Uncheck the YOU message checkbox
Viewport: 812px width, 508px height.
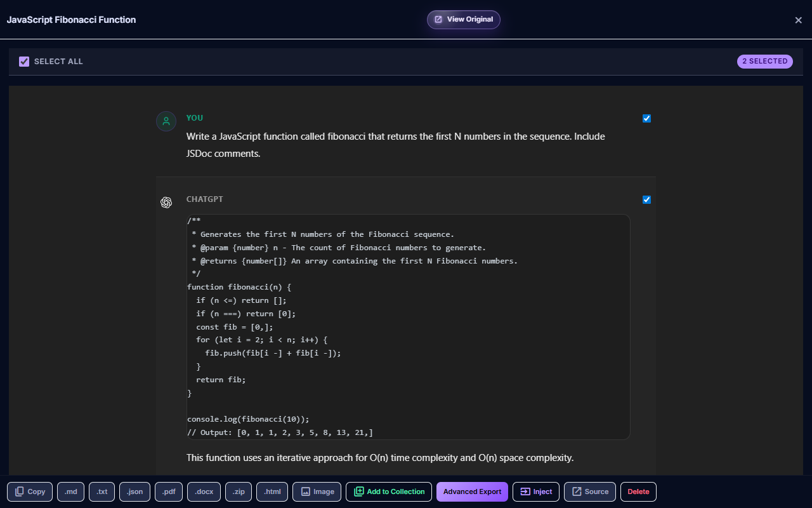646,118
